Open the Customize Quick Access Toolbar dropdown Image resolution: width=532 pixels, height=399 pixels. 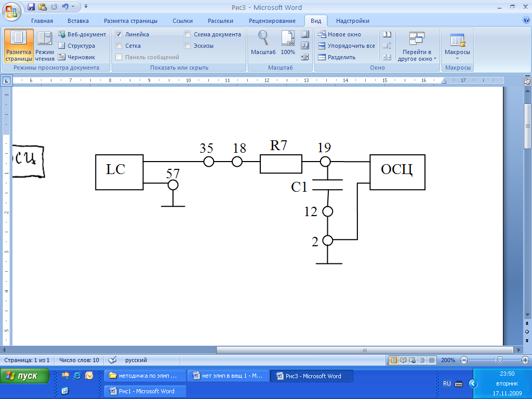[86, 6]
